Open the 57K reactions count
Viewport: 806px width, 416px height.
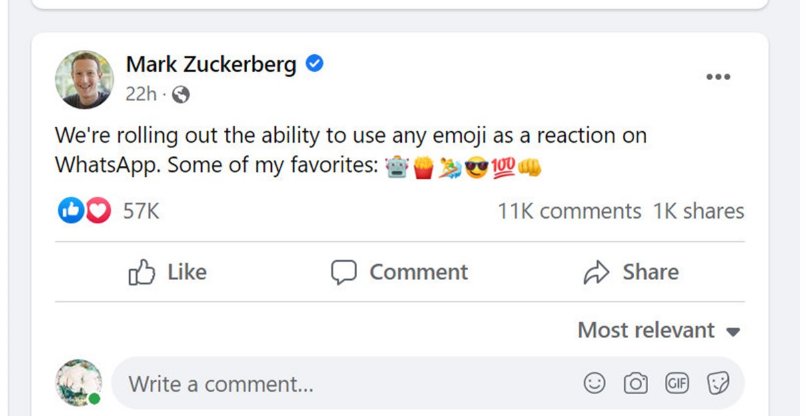(141, 211)
